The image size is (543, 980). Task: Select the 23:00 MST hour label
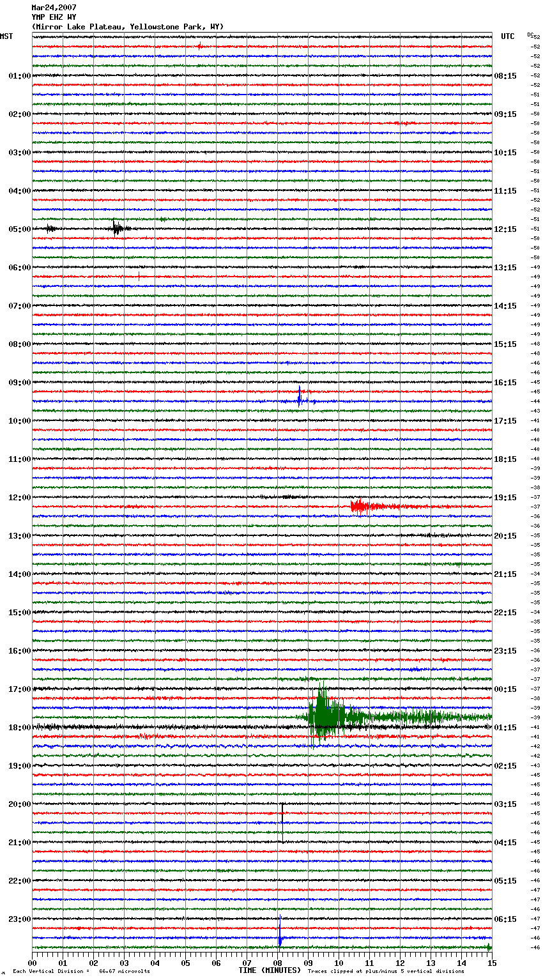point(20,919)
